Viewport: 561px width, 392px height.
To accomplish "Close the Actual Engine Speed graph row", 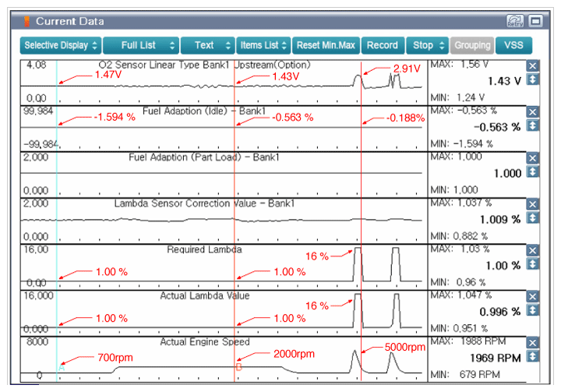I will click(x=533, y=342).
